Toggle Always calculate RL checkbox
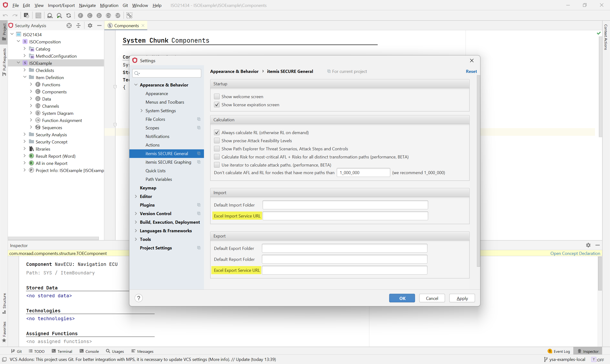Screen dimensions: 610x364 pos(217,132)
